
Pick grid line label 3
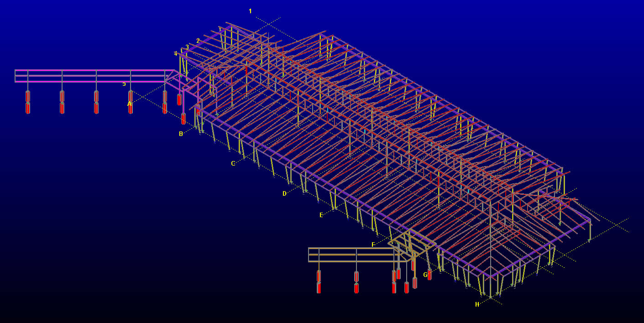pyautogui.click(x=187, y=47)
